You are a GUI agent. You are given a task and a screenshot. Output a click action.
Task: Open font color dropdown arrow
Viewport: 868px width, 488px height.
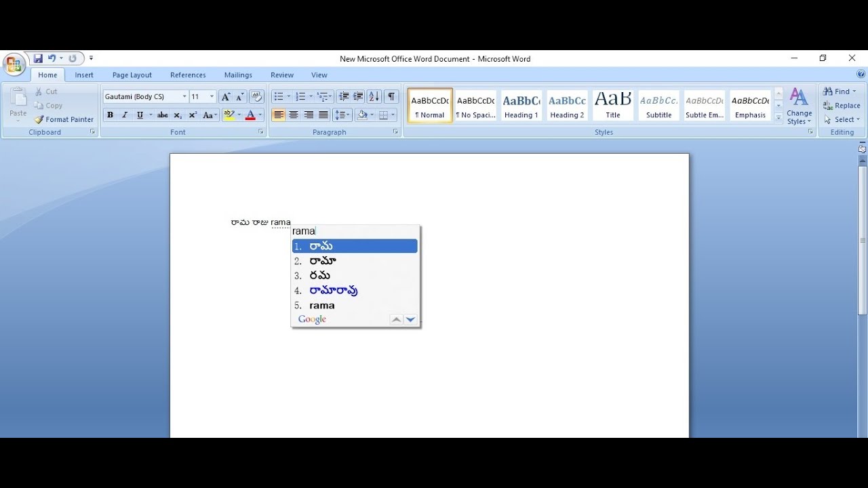click(x=260, y=115)
